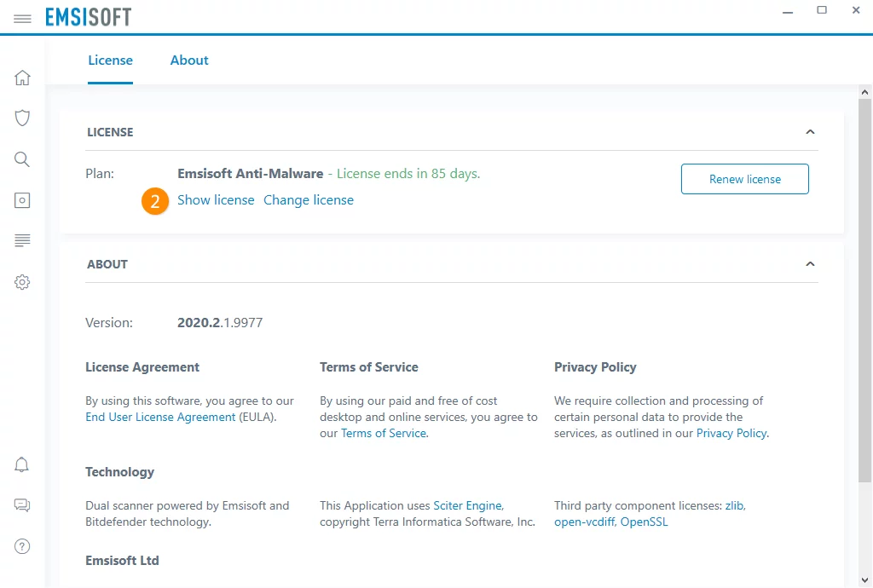873x588 pixels.
Task: Click the 'Emsisoft Ltd' heading
Action: (x=122, y=561)
